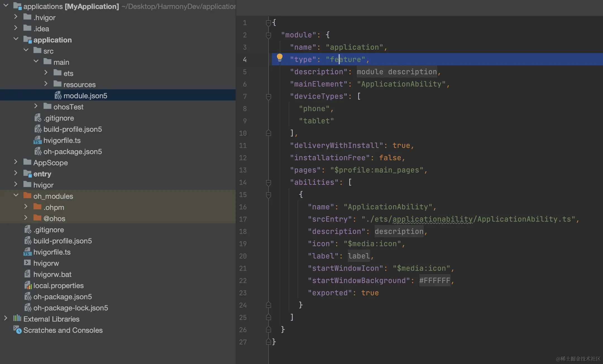Select module.json5 in the project tree
This screenshot has height=364, width=603.
point(85,96)
